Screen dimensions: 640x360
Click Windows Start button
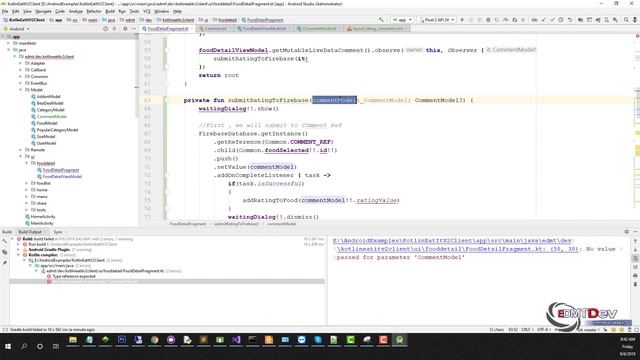tap(8, 346)
